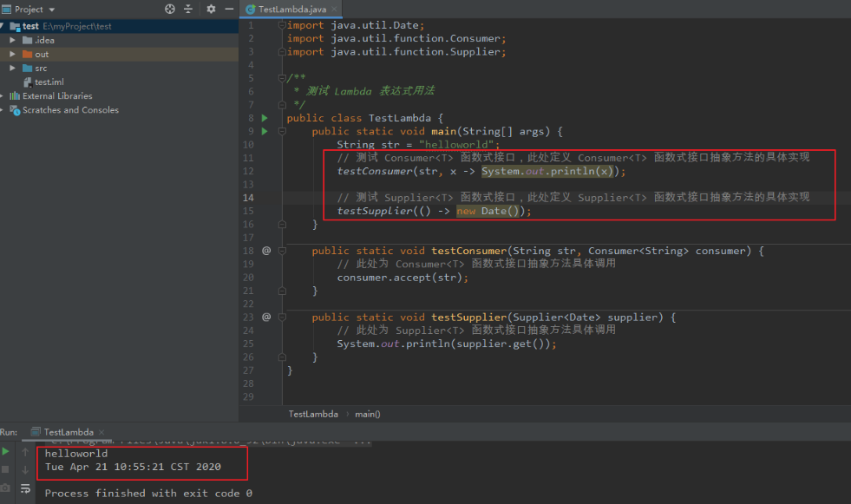Switch to the TestLambda.java editor tab

(292, 10)
